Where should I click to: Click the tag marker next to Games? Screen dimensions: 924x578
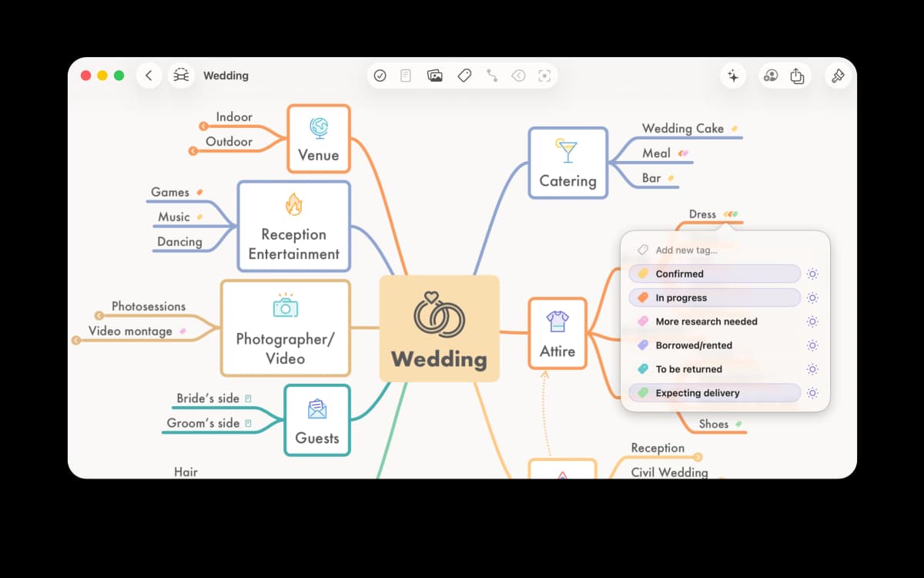coord(199,192)
